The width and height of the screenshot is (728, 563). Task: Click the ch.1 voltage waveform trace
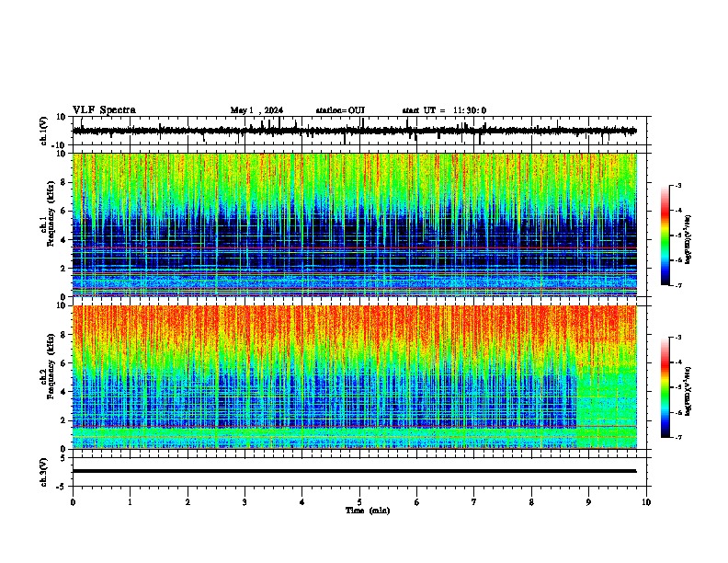click(x=354, y=131)
